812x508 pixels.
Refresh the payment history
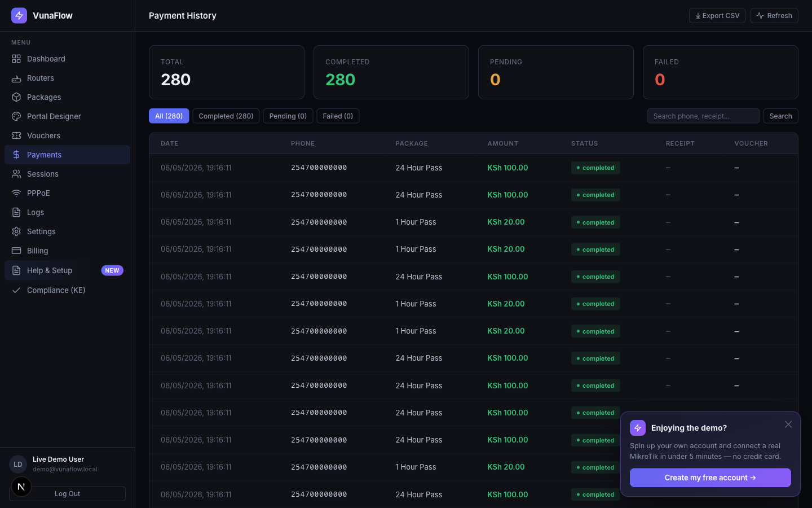(x=774, y=16)
